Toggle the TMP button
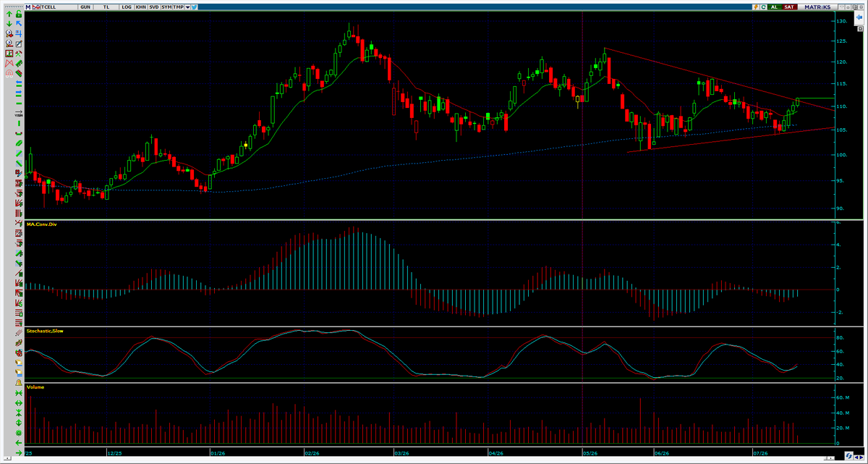The width and height of the screenshot is (868, 464). [178, 7]
